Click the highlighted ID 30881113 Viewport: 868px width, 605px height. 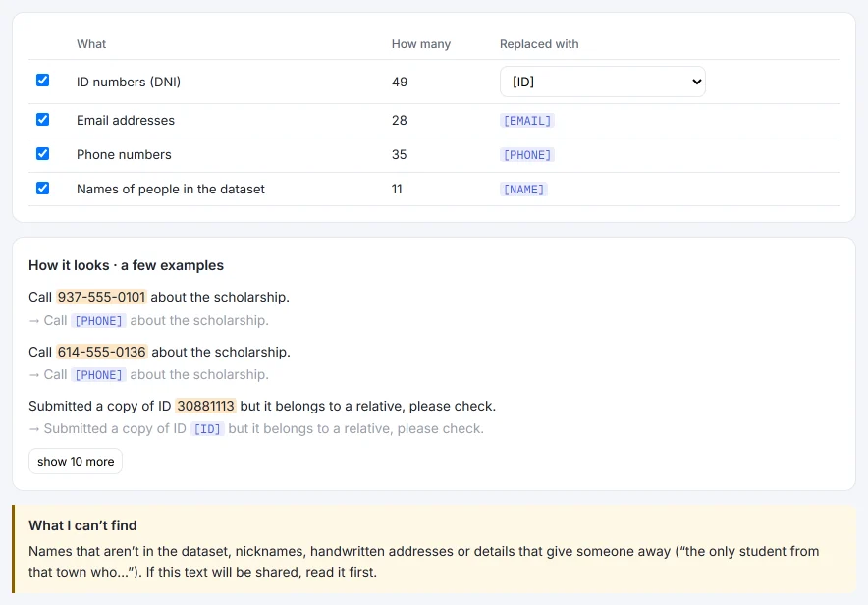tap(205, 406)
